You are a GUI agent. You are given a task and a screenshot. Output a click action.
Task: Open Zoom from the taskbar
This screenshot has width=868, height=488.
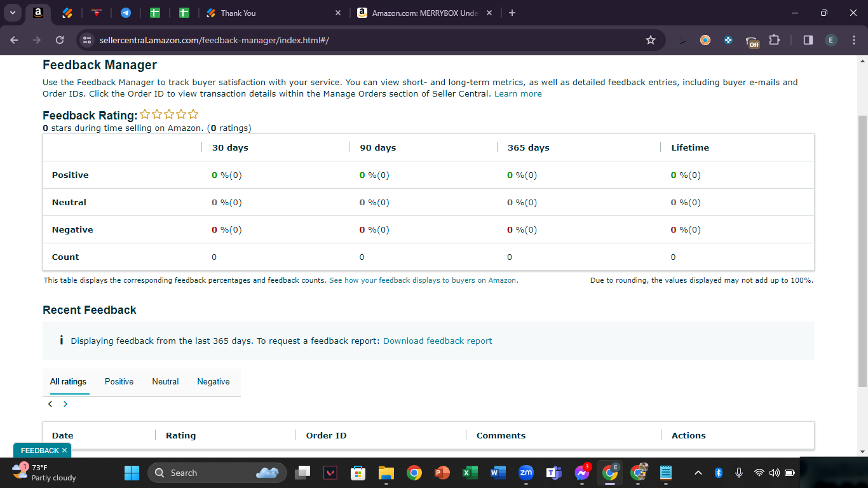(x=526, y=473)
